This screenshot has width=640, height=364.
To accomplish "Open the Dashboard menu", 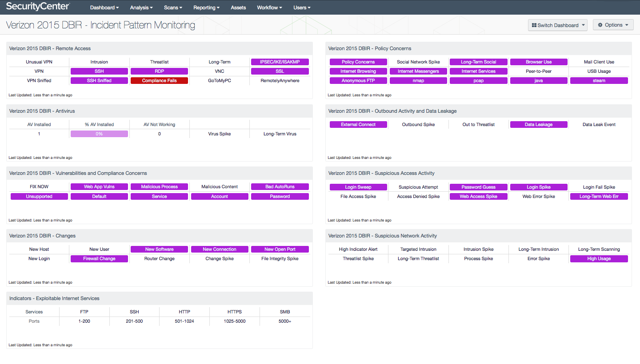I will click(x=104, y=8).
